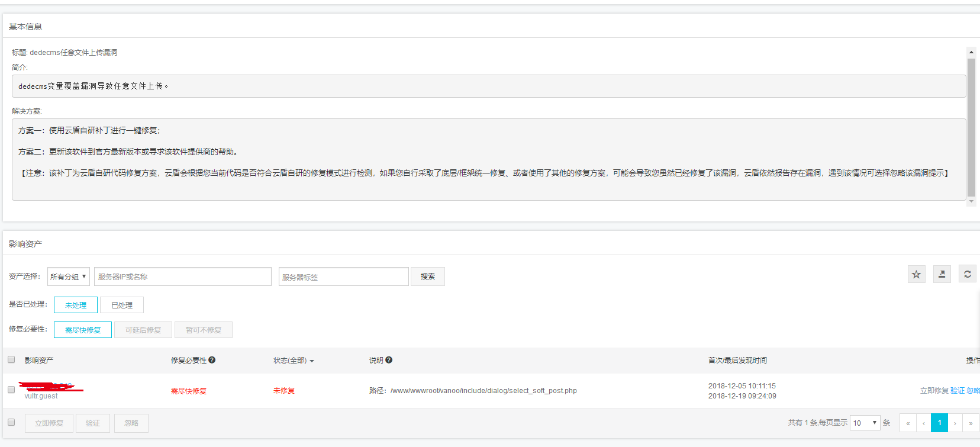980x447 pixels.
Task: Click page number 1 button
Action: click(x=940, y=423)
